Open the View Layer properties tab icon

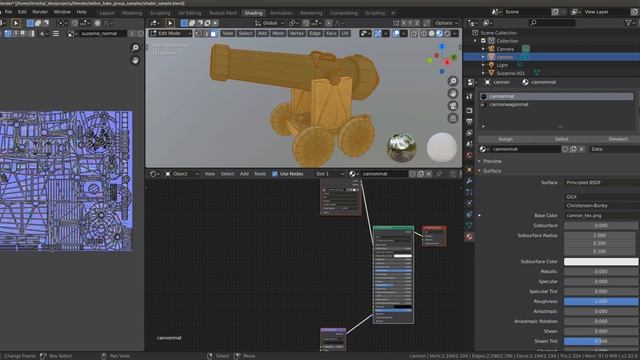click(469, 133)
